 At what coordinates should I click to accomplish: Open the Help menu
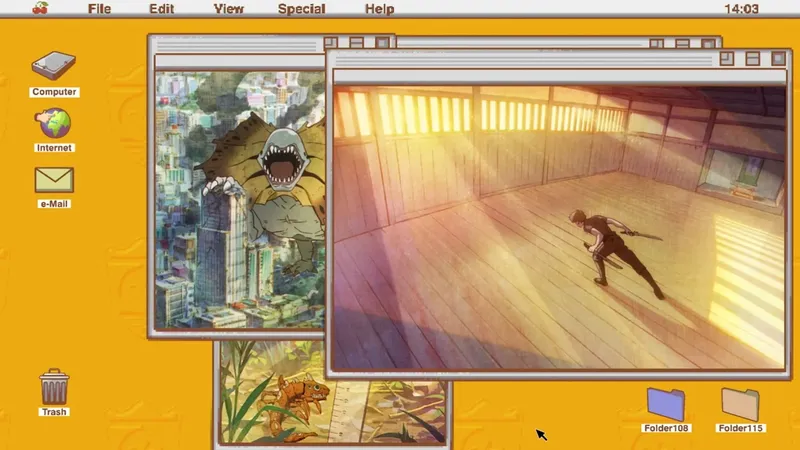click(x=379, y=9)
